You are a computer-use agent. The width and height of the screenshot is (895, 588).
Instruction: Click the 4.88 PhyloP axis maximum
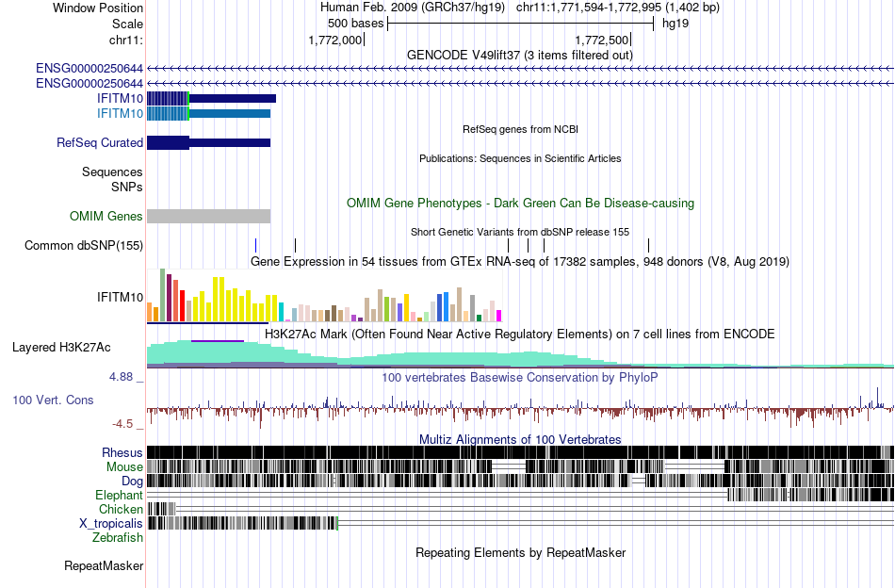[121, 377]
